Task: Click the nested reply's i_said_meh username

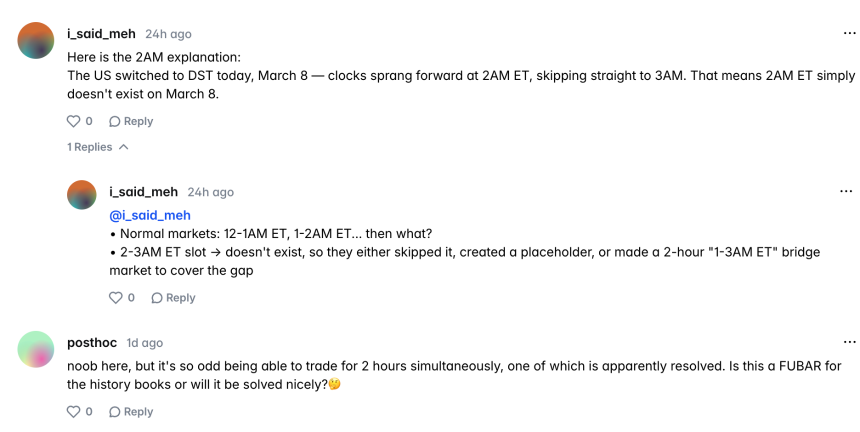Action: pos(143,192)
